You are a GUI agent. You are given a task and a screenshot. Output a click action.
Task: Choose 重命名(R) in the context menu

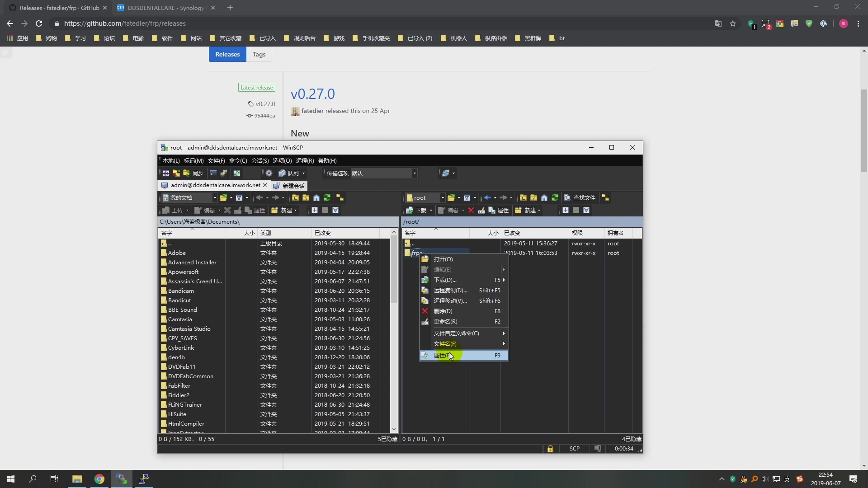(464, 321)
